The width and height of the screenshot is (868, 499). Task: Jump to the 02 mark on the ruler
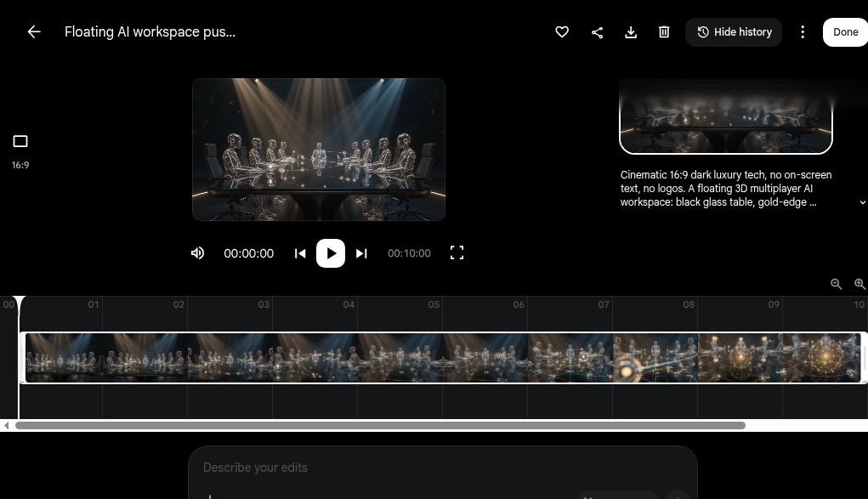(179, 304)
